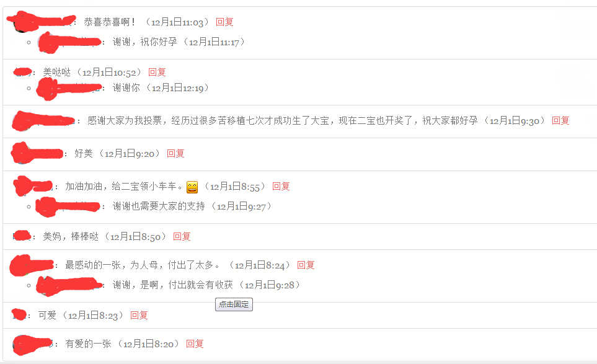Reply to the 美哒哒 comment
The image size is (597, 364).
[x=157, y=73]
